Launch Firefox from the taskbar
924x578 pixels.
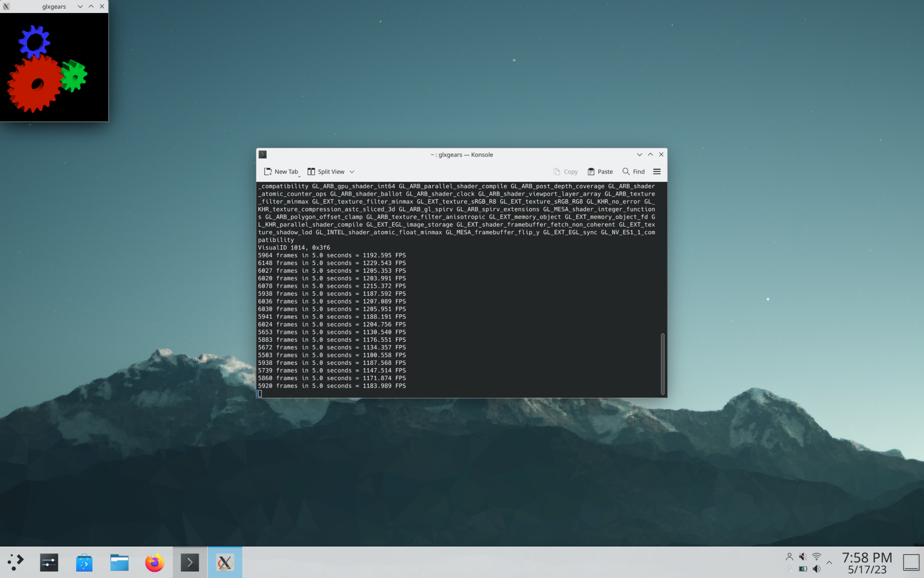click(x=154, y=562)
